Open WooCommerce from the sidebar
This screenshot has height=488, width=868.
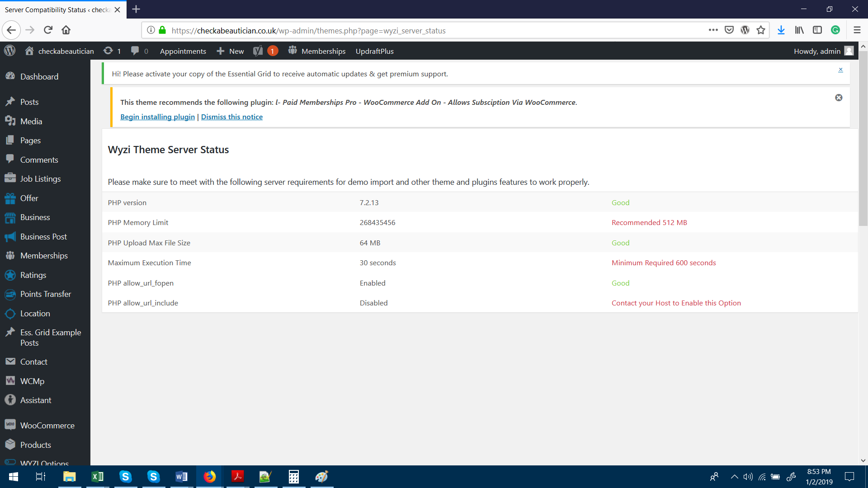47,425
